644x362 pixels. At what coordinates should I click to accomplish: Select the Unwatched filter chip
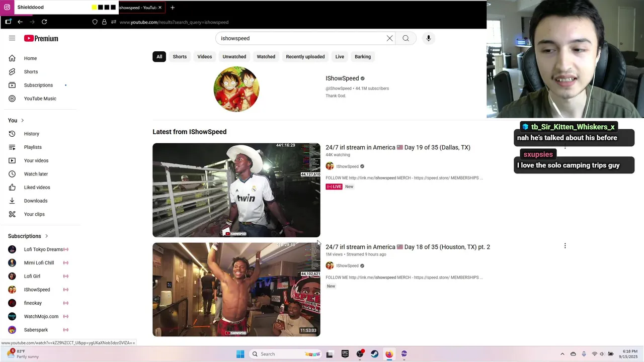click(234, 57)
